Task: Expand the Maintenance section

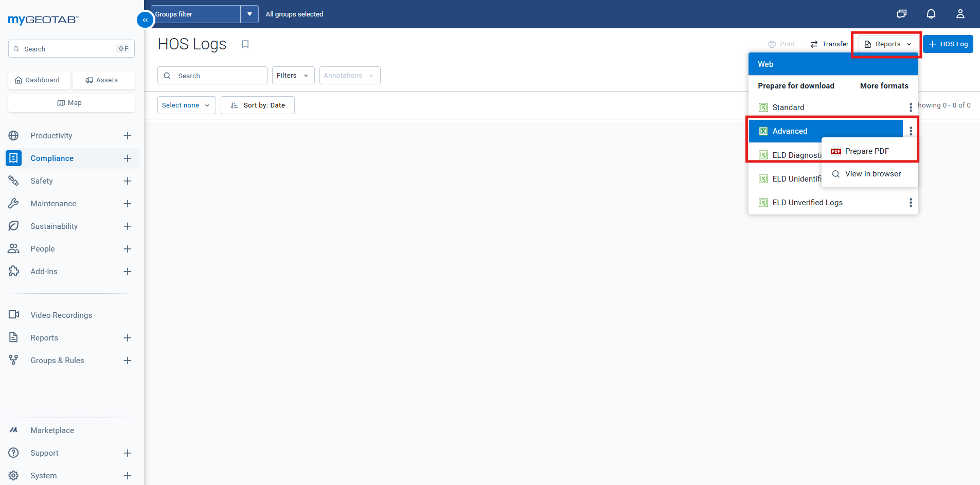Action: [x=128, y=204]
